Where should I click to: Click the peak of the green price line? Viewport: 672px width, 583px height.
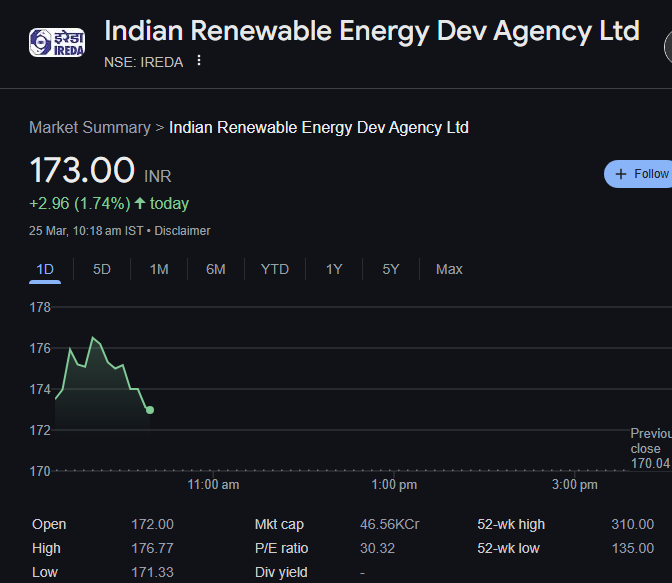pos(93,338)
